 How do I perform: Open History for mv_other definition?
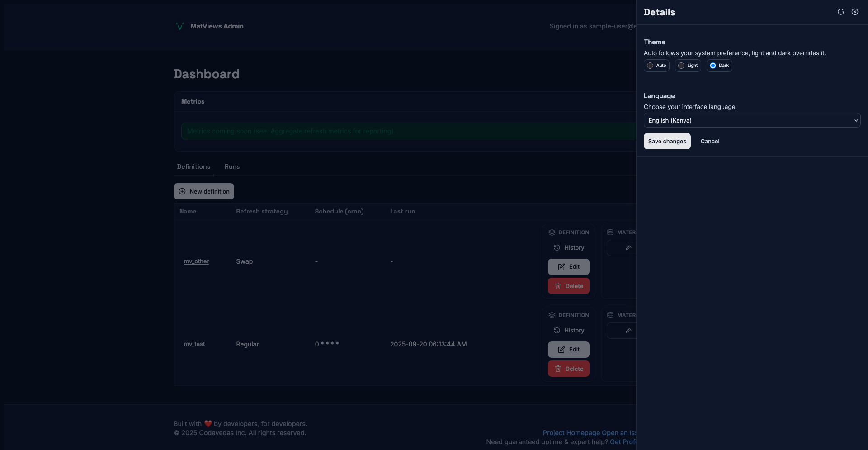pyautogui.click(x=569, y=248)
